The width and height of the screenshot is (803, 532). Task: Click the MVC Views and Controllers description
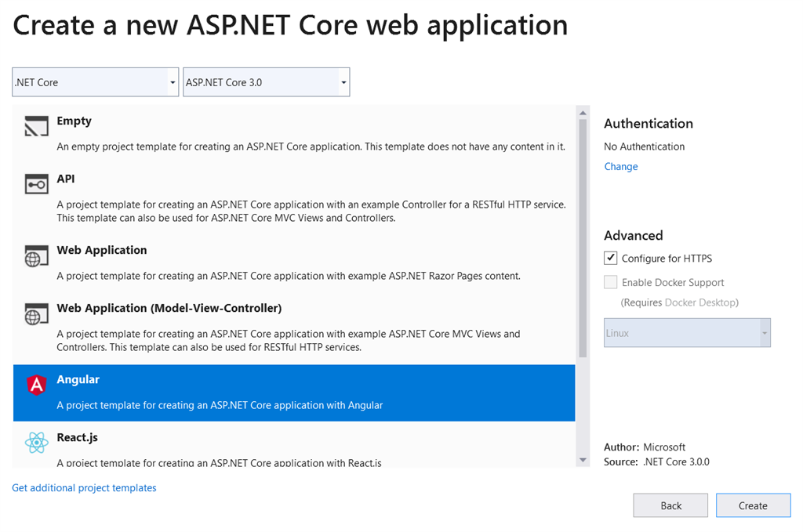289,341
